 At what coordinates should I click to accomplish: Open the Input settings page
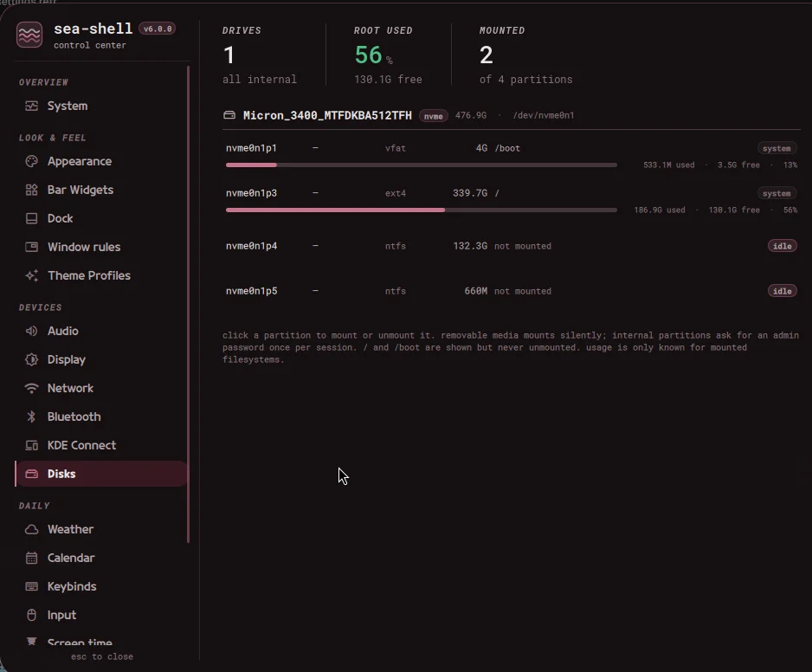point(101,615)
